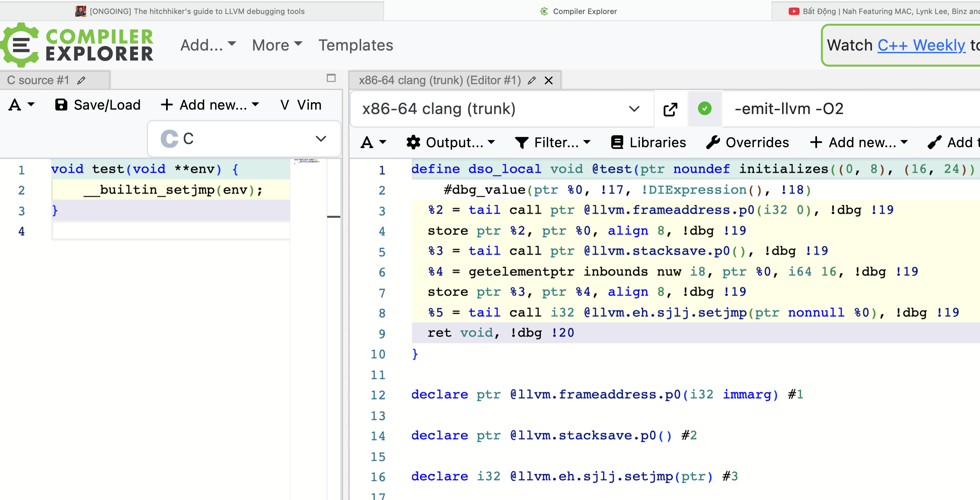
Task: Click the getelementptr inbounds nuw IR line
Action: pos(672,272)
